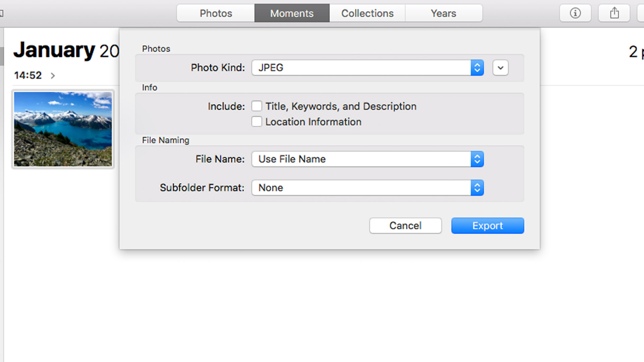Switch to the Collections tab

coord(367,13)
